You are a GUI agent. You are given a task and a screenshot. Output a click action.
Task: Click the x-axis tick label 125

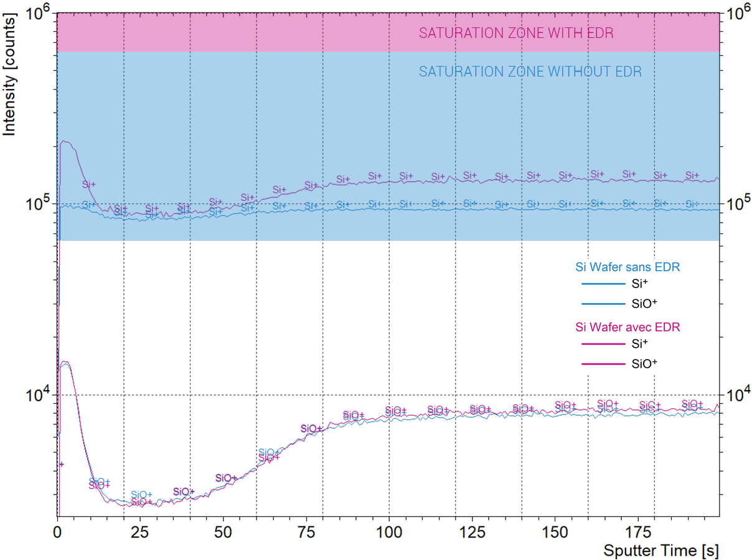click(x=471, y=533)
